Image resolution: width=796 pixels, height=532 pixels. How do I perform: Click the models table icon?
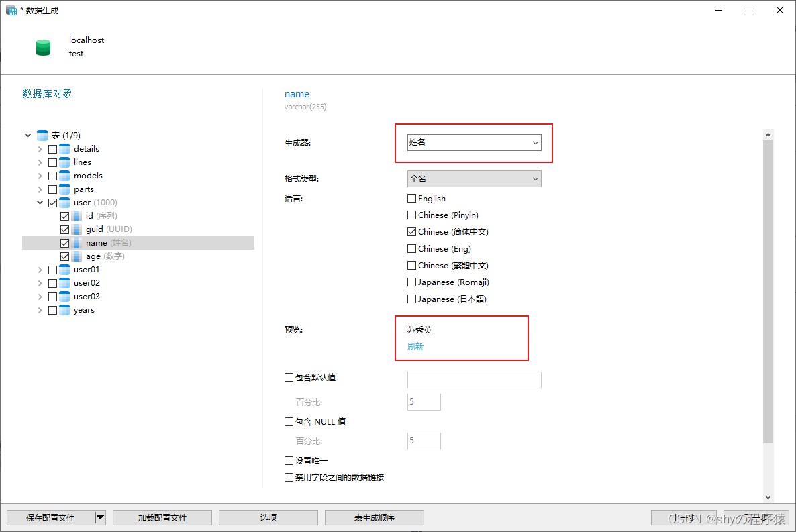point(64,176)
